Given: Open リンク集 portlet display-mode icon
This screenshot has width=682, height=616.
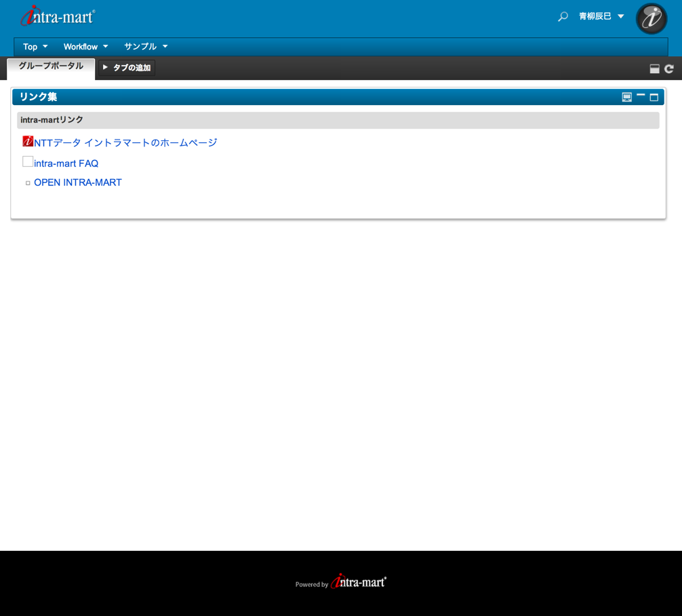Looking at the screenshot, I should 626,97.
